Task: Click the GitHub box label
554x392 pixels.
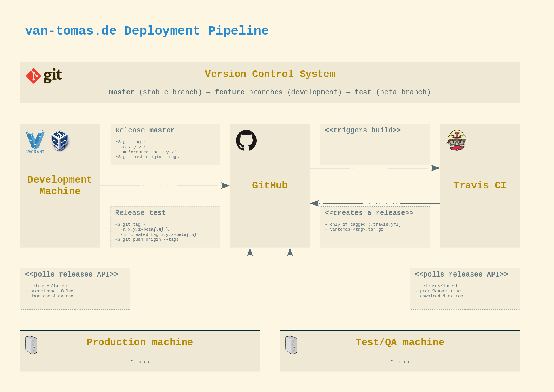Action: tap(270, 185)
